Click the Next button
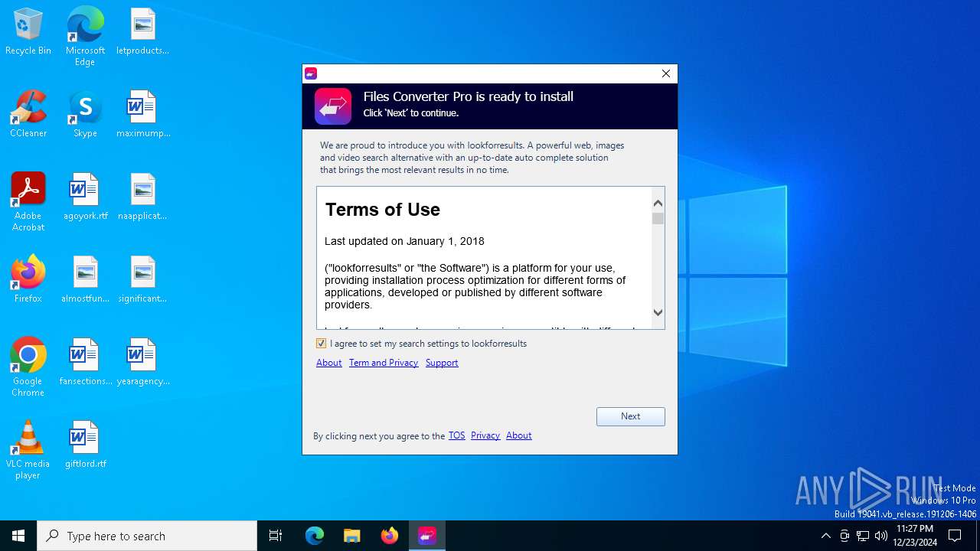Viewport: 980px width, 551px height. coord(631,416)
